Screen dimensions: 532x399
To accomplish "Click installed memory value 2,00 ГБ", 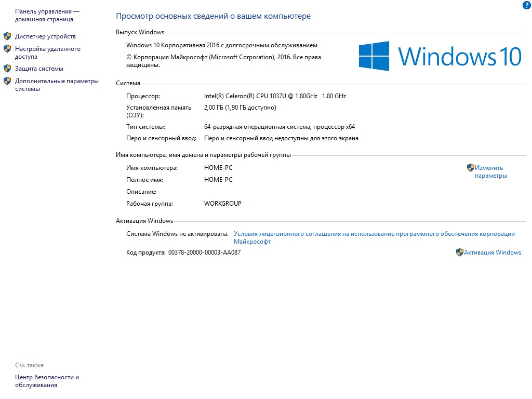I will coord(240,108).
